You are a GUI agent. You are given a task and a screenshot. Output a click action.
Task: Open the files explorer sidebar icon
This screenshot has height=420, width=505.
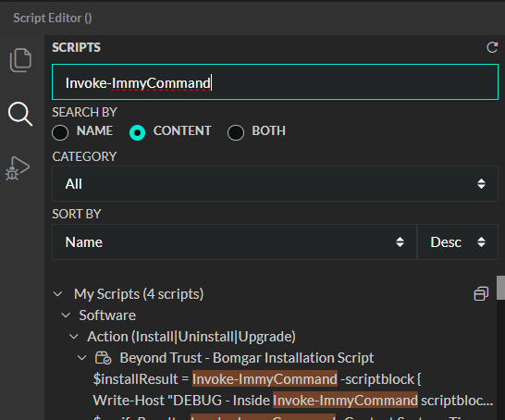pos(20,60)
